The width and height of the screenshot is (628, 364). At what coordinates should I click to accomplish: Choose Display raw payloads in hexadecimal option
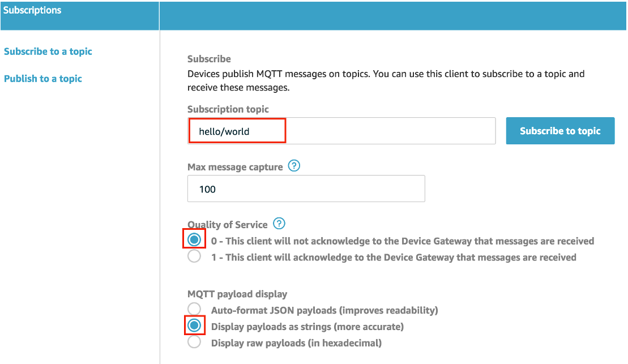coord(194,342)
